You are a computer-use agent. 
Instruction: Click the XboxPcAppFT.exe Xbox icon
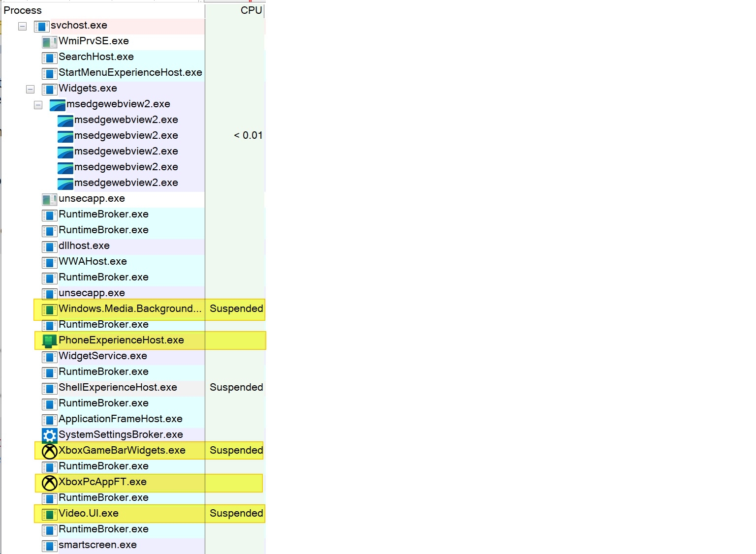click(x=50, y=483)
